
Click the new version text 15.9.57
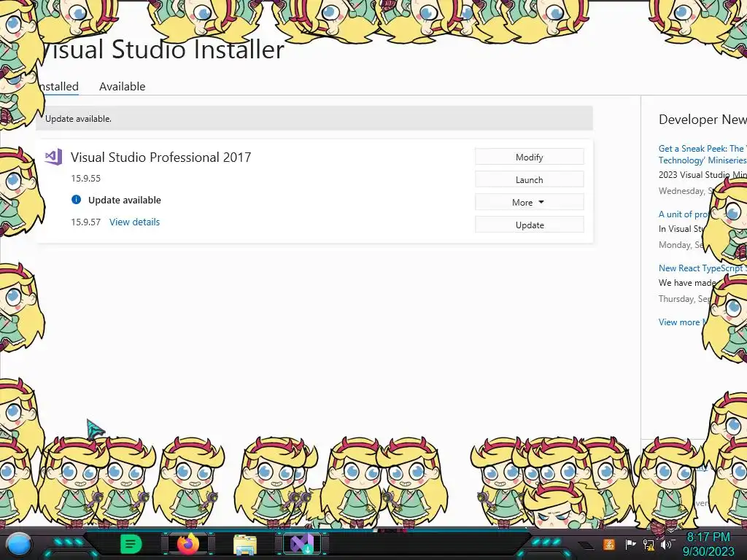(x=86, y=222)
